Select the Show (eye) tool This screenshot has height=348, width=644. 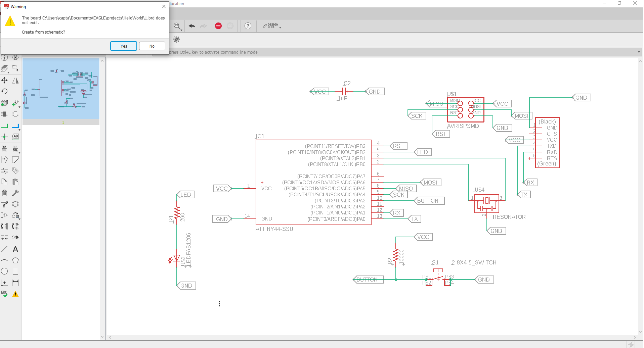[x=15, y=57]
